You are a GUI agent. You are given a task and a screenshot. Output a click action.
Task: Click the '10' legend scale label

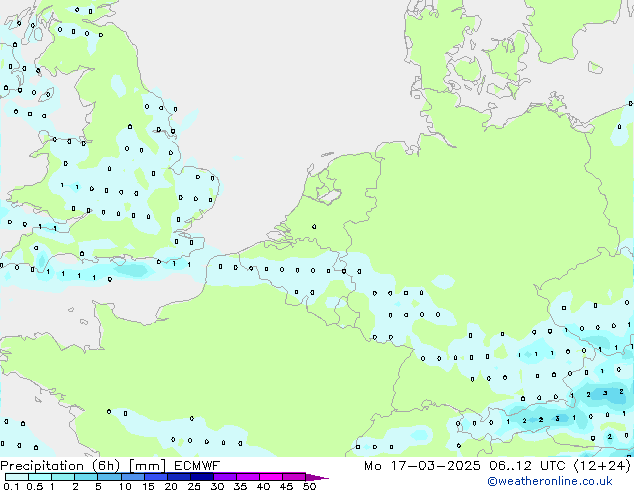click(125, 486)
